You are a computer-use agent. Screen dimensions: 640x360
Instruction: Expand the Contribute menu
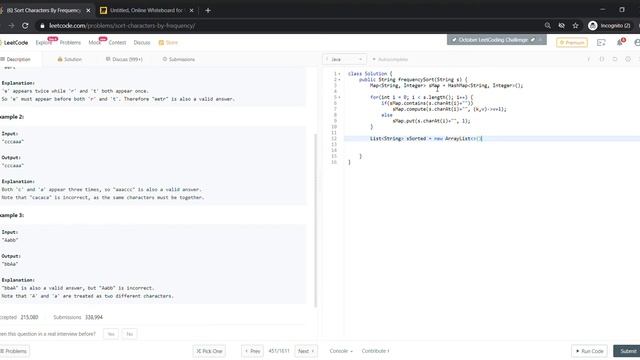375,351
